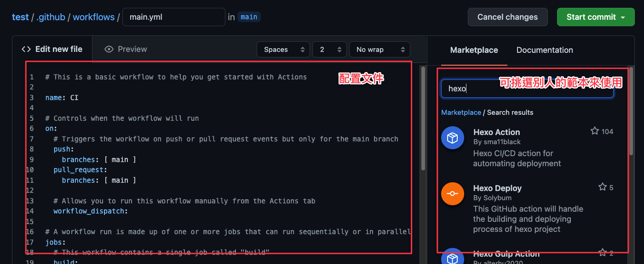Viewport: 644px width, 264px height.
Task: Click the 'pull_request:' line in editor
Action: point(80,170)
